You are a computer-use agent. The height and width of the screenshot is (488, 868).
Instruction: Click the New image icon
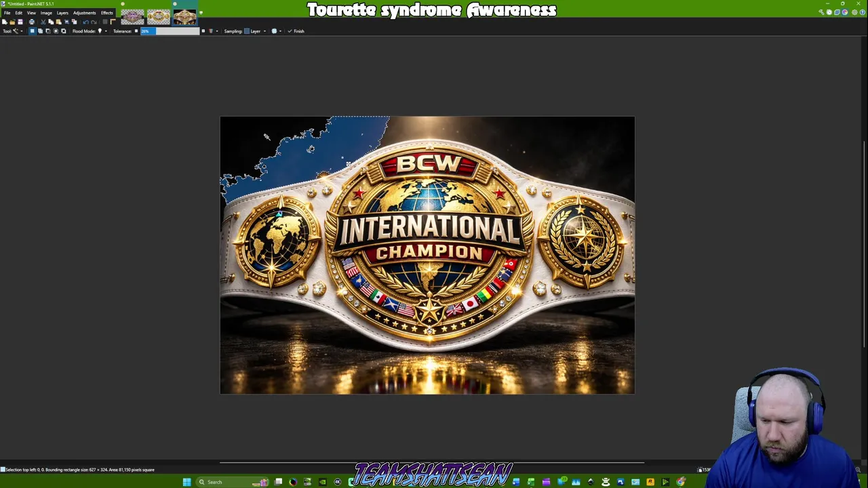click(x=5, y=22)
